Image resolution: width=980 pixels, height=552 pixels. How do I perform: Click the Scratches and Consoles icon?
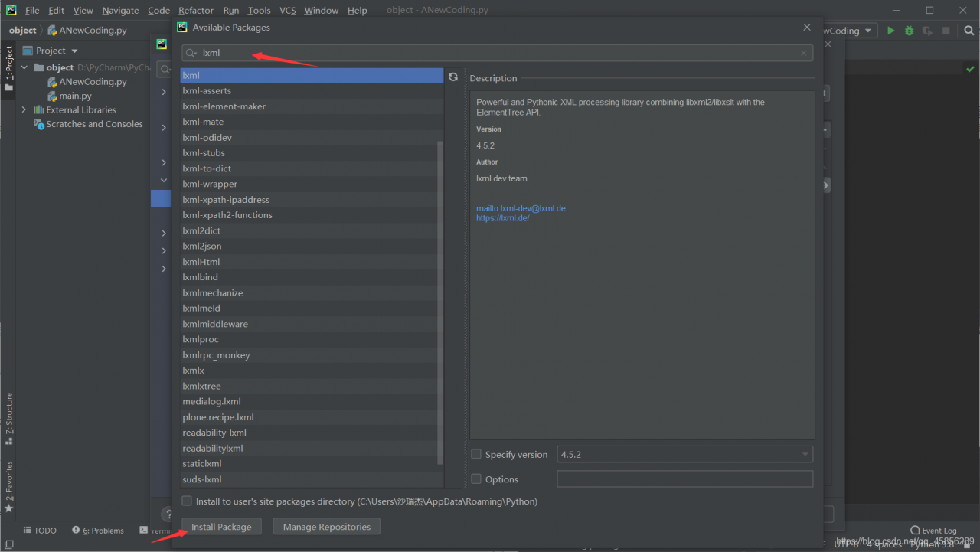39,124
